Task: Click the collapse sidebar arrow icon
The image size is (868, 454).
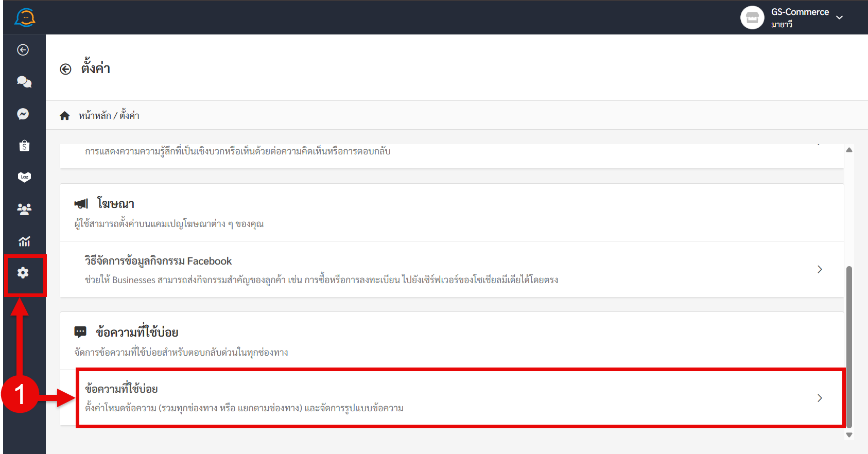Action: pyautogui.click(x=23, y=50)
